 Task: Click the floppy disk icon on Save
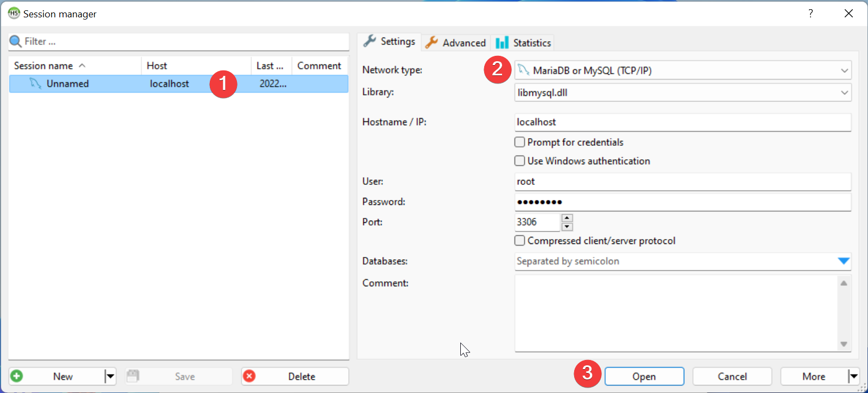click(x=133, y=376)
